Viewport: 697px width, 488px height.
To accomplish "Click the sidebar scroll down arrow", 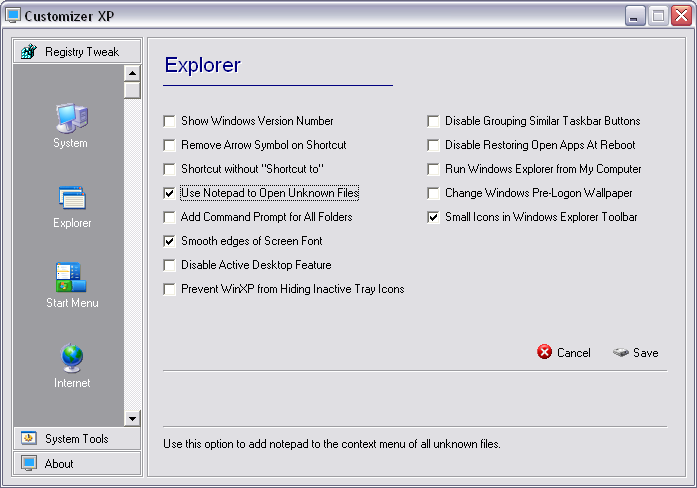I will coord(132,418).
